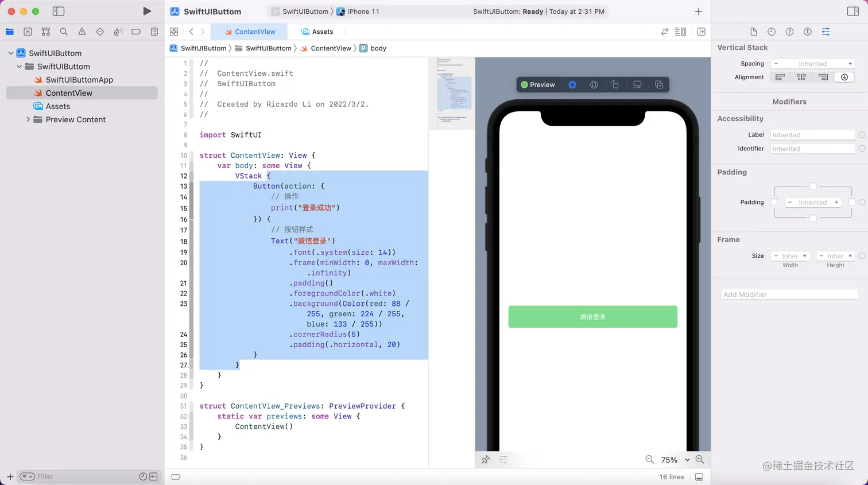868x485 pixels.
Task: Click the code minimap thumbnail
Action: (452, 93)
